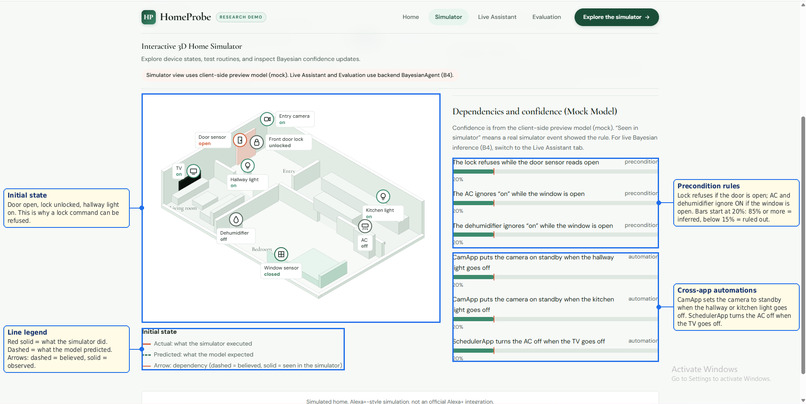Click the Hallway light on label

click(248, 182)
